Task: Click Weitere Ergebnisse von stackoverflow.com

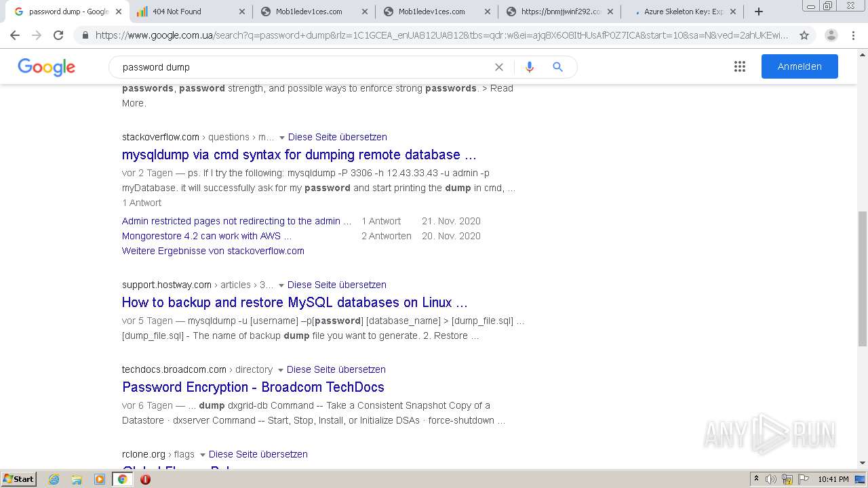Action: 213,251
